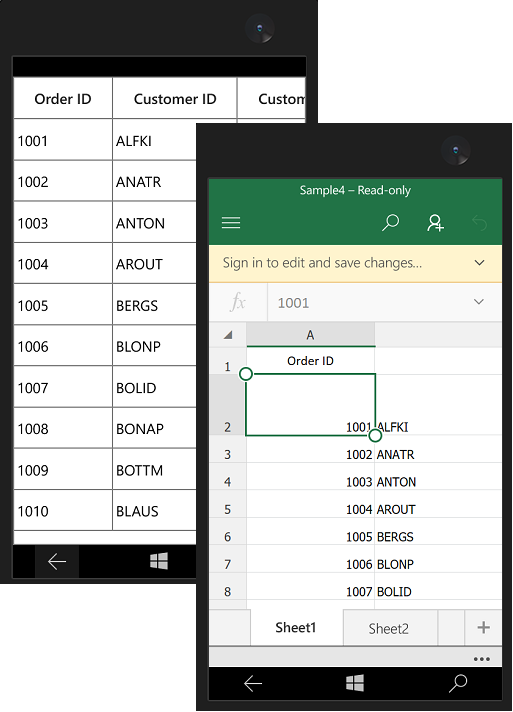Select grid cell 1005 on rear phone

63,305
